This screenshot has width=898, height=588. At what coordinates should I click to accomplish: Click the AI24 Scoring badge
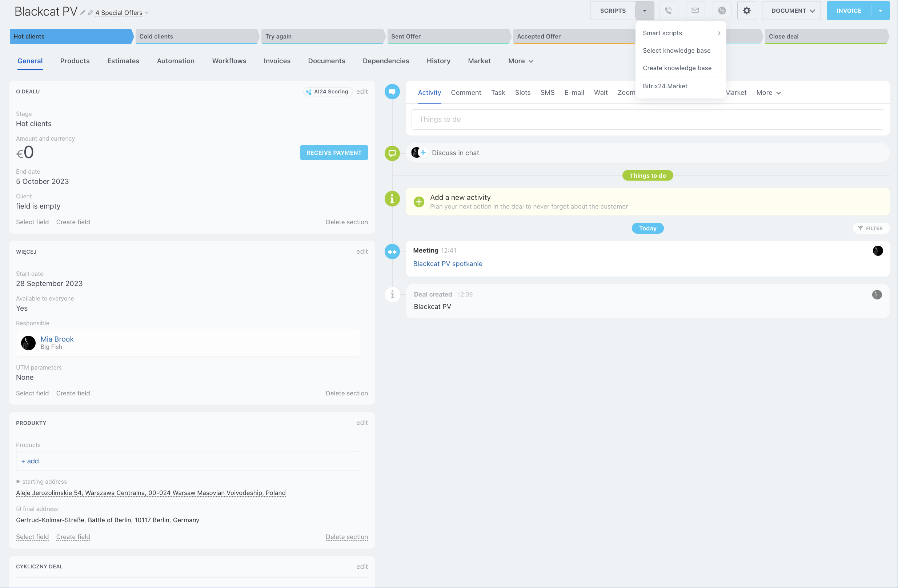click(x=327, y=92)
